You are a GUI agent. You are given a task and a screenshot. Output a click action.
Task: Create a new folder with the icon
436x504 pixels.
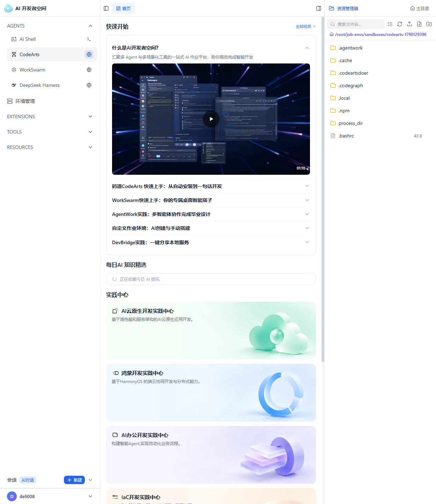pyautogui.click(x=429, y=24)
